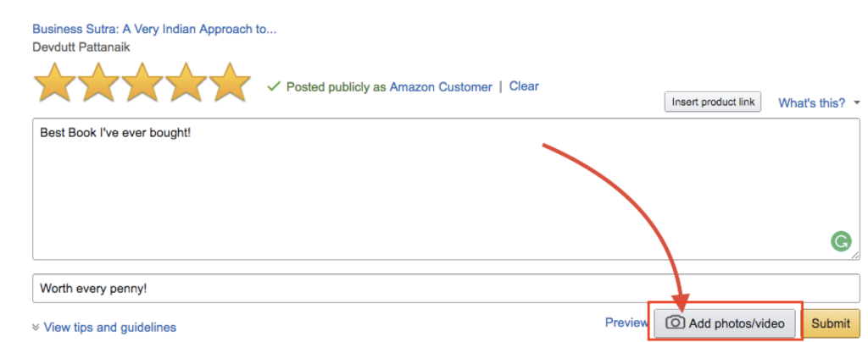Set rating with the second star

(x=98, y=82)
